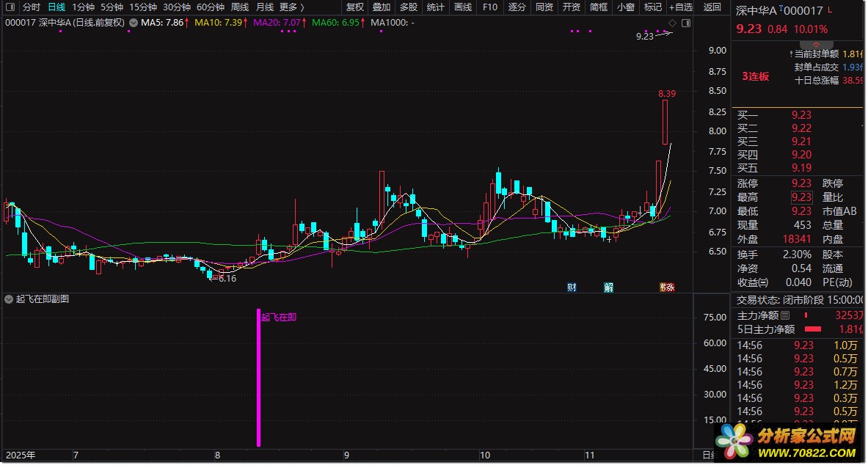Click 叠加 overlay button
Screen dimensions: 868x465
point(382,7)
